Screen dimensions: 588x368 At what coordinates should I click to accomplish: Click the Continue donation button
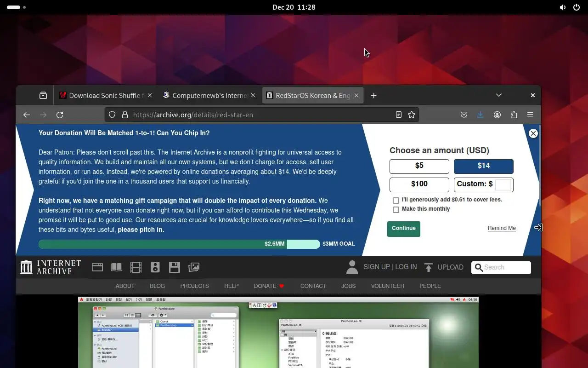[x=404, y=229]
